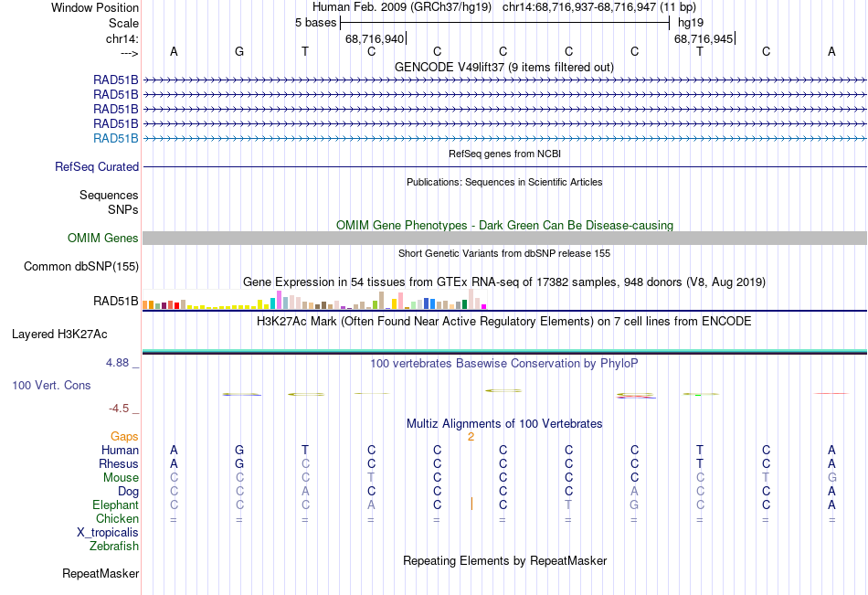Open 'Repeating Elements by RepeatMasker' track title
The image size is (868, 595).
pos(505,560)
